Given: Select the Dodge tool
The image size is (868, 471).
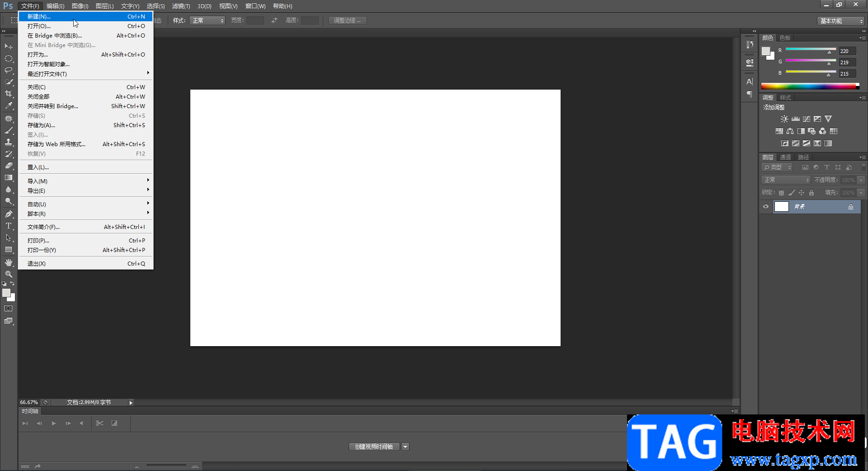Looking at the screenshot, I should [x=9, y=201].
